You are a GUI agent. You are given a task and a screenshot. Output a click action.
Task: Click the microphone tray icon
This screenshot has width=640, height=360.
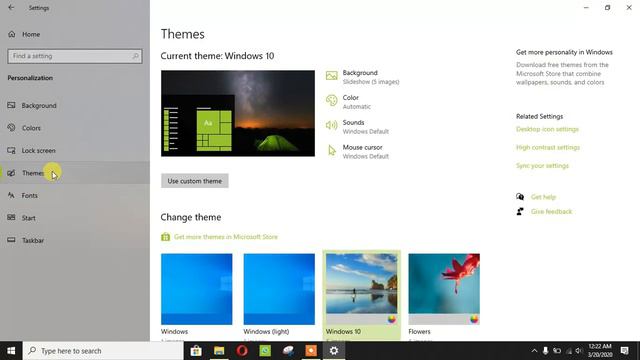[545, 351]
